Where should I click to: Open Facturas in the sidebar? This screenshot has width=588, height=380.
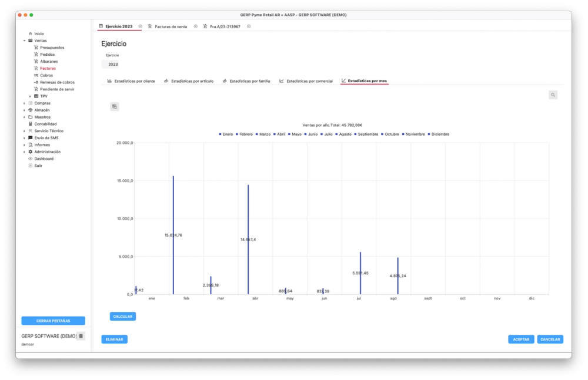pyautogui.click(x=48, y=69)
